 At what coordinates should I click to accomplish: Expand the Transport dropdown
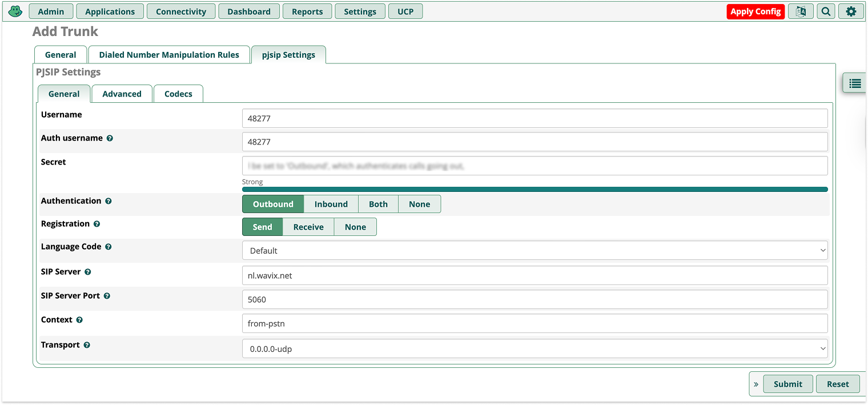tap(535, 348)
